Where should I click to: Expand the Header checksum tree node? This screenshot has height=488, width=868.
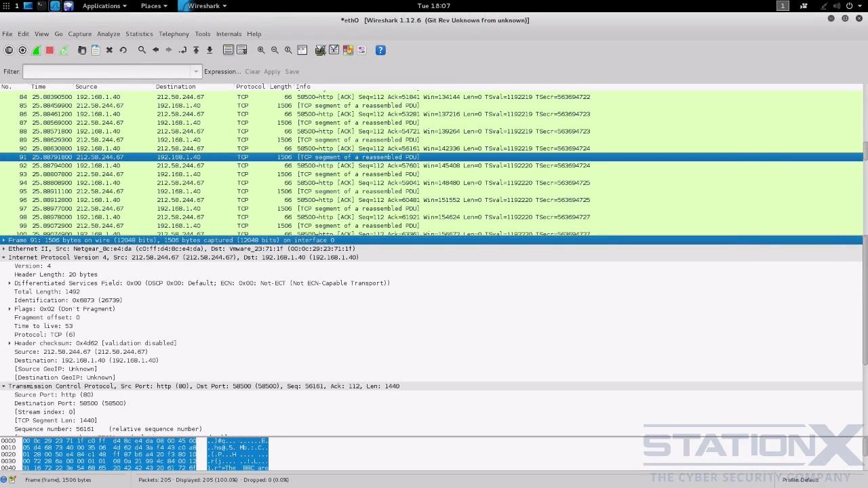click(x=9, y=343)
